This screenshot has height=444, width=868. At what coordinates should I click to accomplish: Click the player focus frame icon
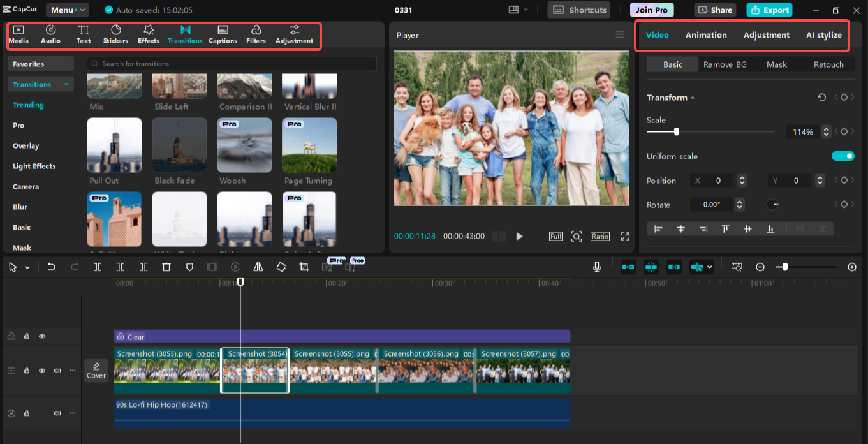pyautogui.click(x=577, y=236)
